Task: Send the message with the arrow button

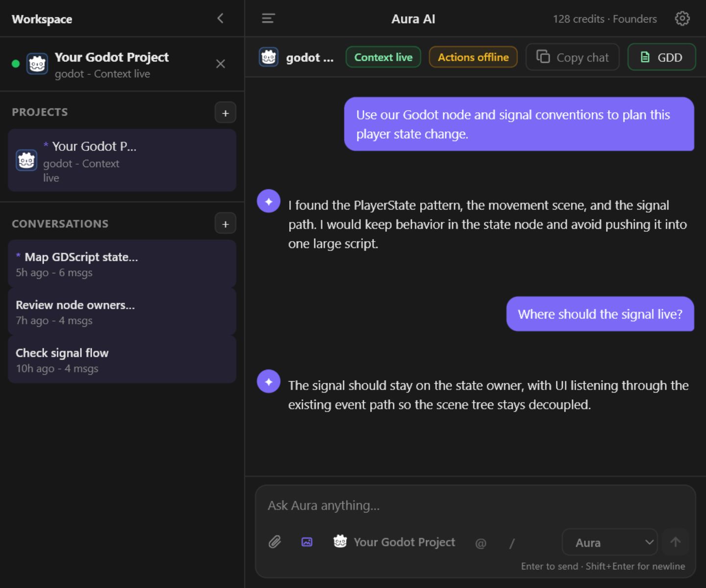Action: click(676, 542)
